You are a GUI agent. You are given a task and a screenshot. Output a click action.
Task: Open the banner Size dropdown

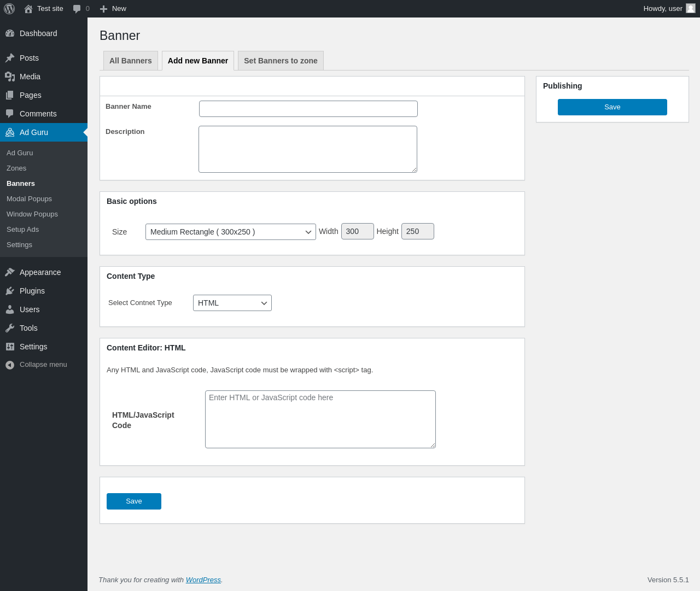tap(230, 232)
